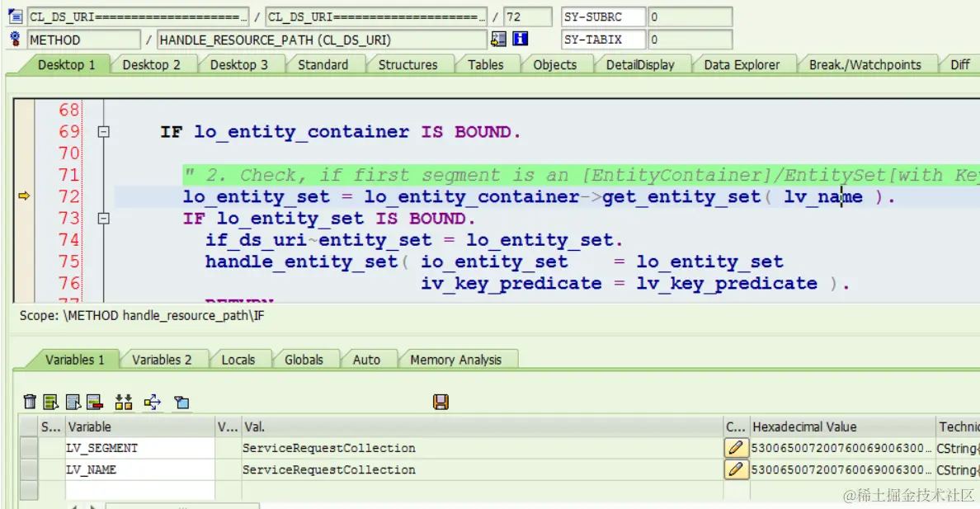Open the Tables tab

(486, 65)
